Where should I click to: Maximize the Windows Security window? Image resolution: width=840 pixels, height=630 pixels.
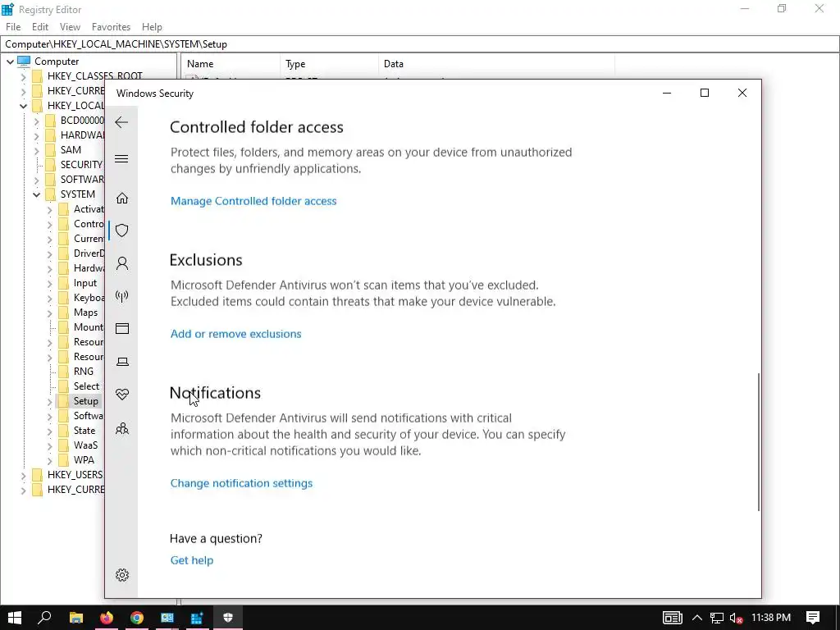705,93
